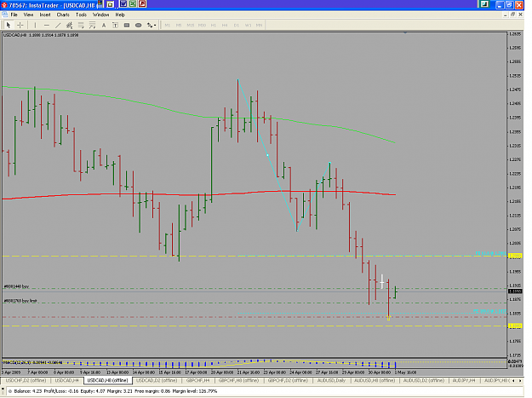The width and height of the screenshot is (532, 398).
Task: Open the File menu
Action: coord(14,14)
